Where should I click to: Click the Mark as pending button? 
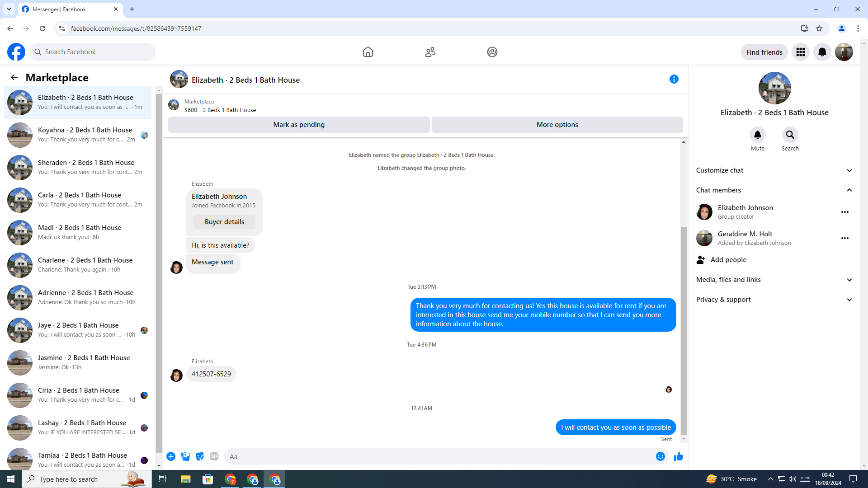(x=298, y=125)
